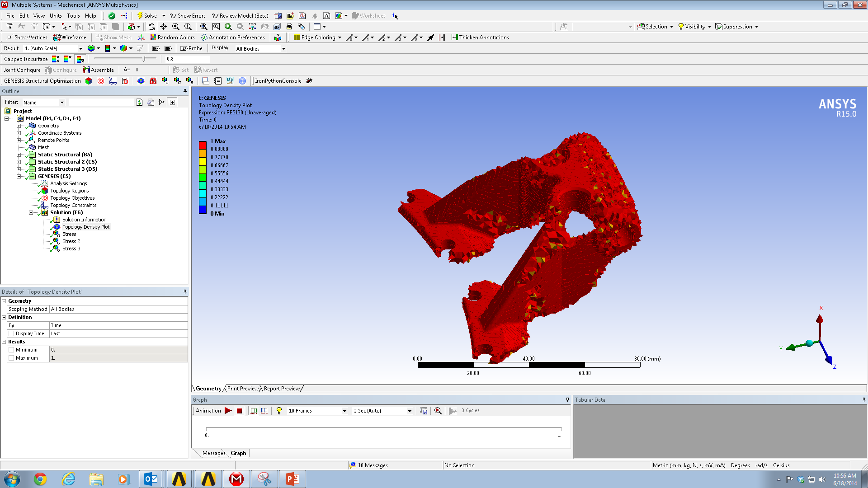This screenshot has width=868, height=488.
Task: Open the Units menu
Action: point(56,15)
